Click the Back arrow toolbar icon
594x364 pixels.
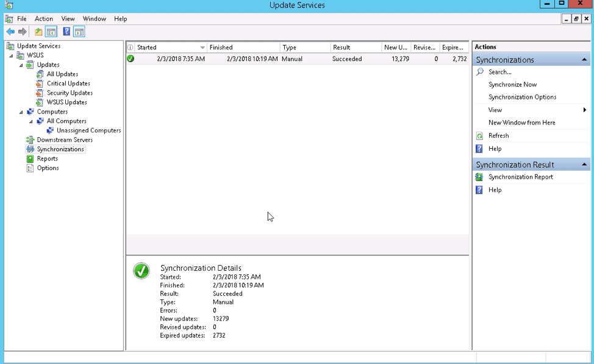tap(10, 32)
